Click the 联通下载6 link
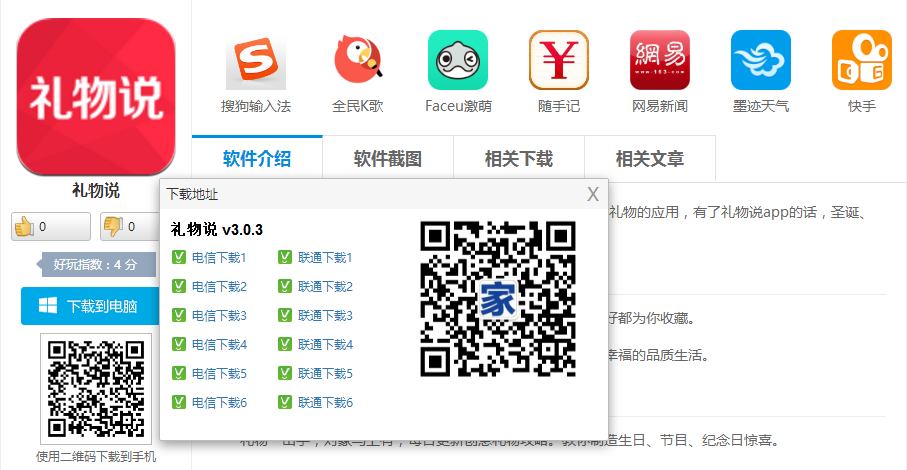Viewport: 907px width, 470px height. tap(325, 402)
